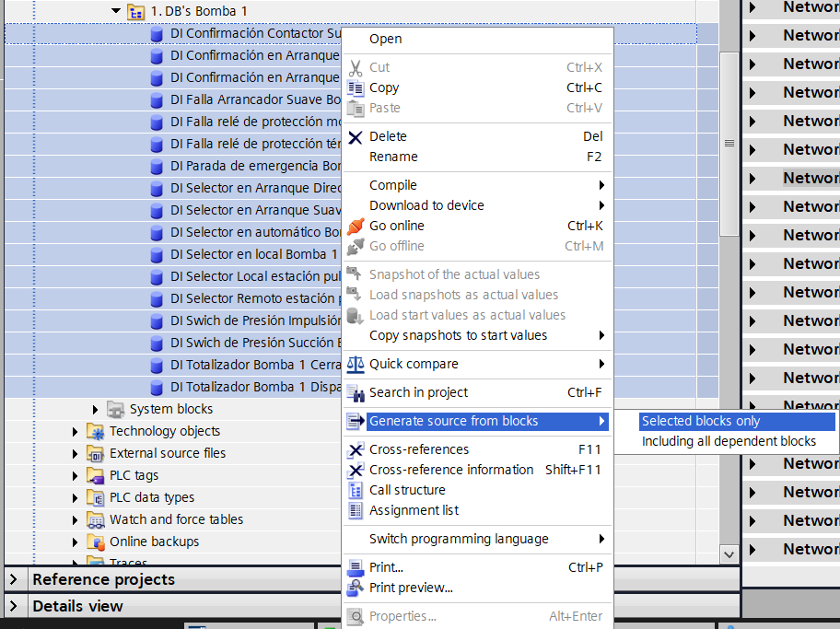840x629 pixels.
Task: Expand the Details view panel
Action: (x=15, y=607)
